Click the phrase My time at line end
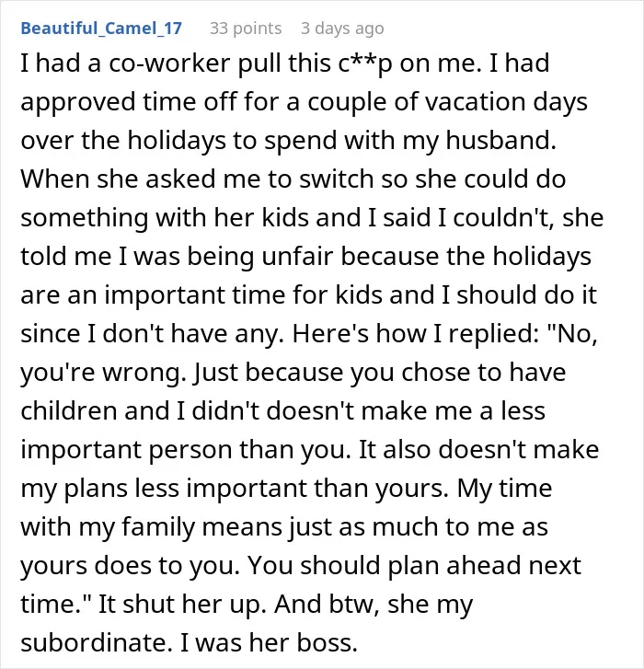 (504, 489)
